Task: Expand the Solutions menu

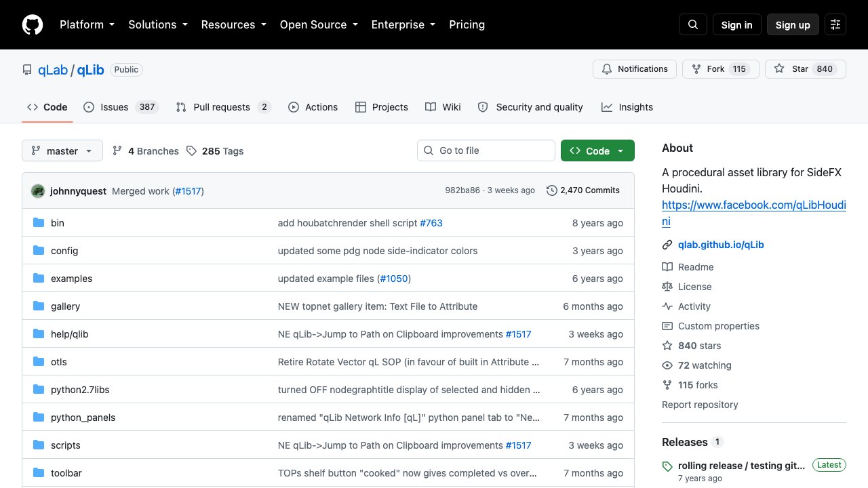Action: pyautogui.click(x=159, y=24)
